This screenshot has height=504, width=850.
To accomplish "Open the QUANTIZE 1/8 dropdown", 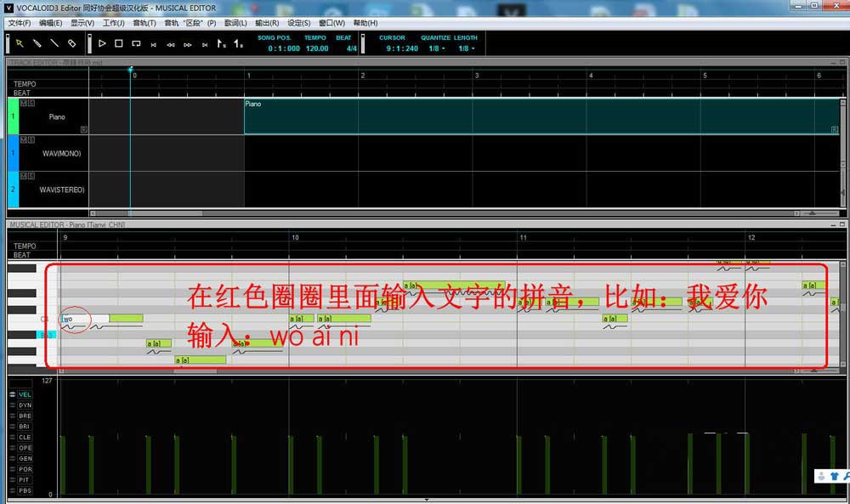I will pos(436,48).
